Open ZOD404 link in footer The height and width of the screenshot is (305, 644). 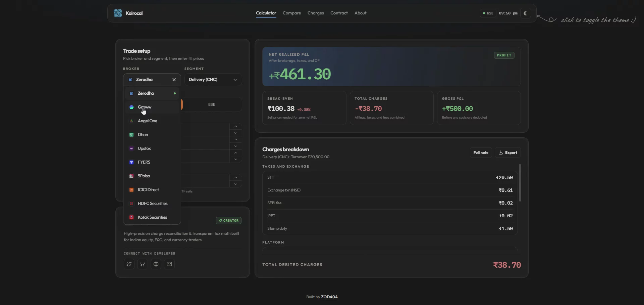coord(329,297)
